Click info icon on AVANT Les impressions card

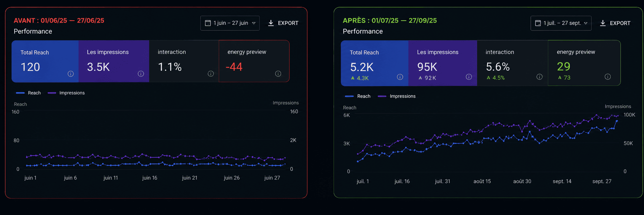click(141, 74)
